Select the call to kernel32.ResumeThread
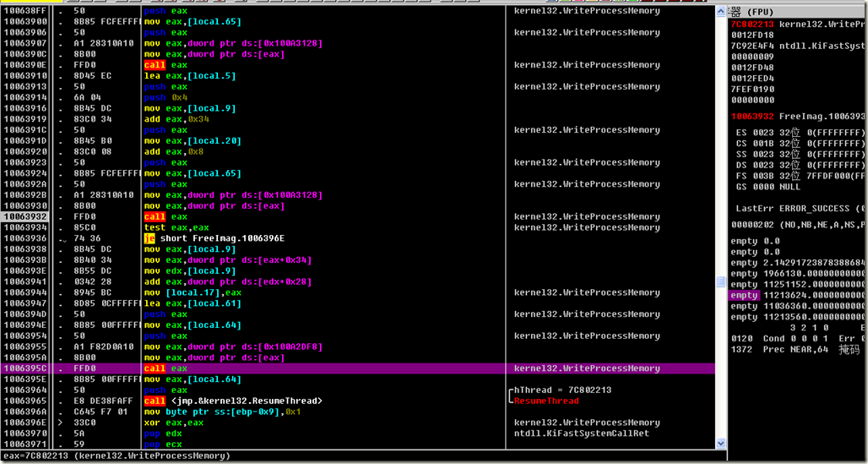 coord(233,401)
